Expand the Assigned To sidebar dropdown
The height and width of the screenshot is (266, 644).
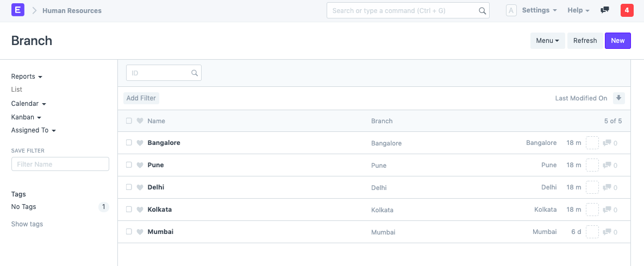coord(34,130)
